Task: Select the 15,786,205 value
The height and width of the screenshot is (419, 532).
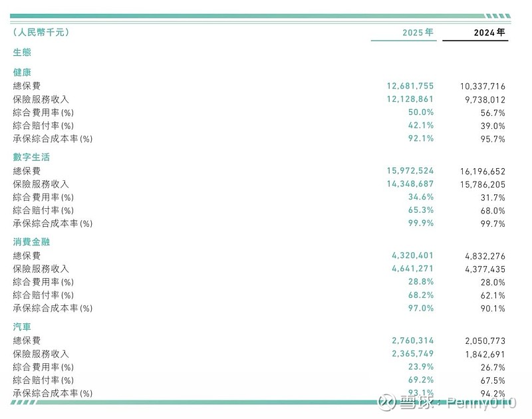Action: (482, 184)
